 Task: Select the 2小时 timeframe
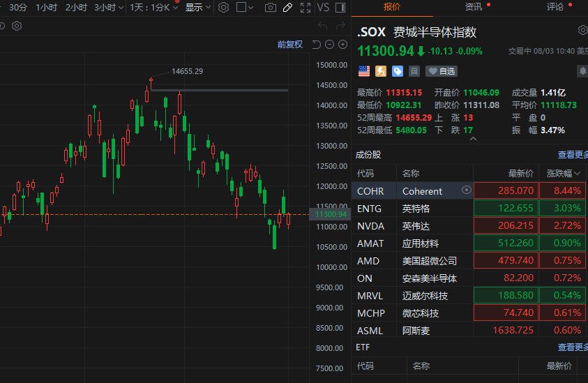coord(76,7)
